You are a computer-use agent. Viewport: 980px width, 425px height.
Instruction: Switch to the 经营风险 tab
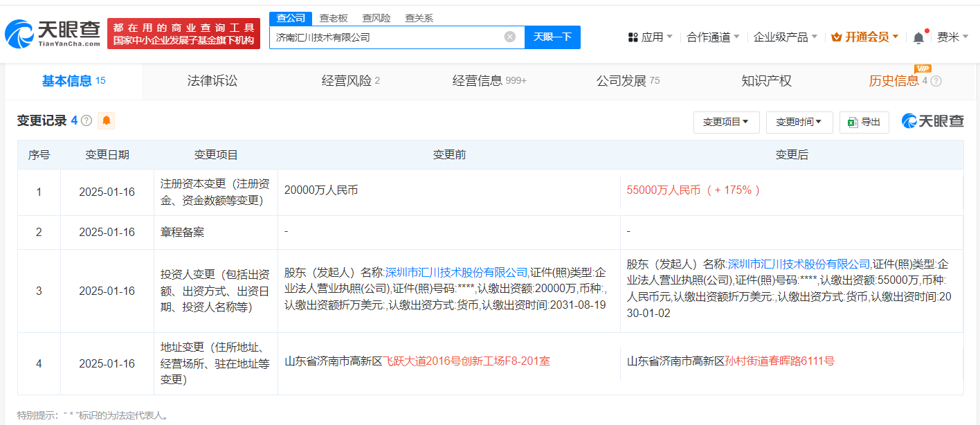point(350,81)
